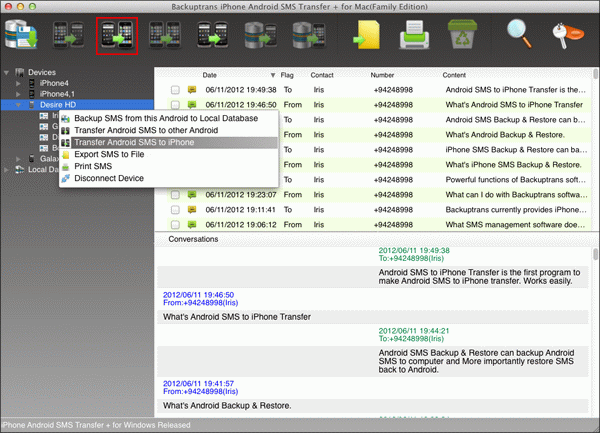
Task: Click the green message icon for 19:46:50 row
Action: pyautogui.click(x=192, y=104)
